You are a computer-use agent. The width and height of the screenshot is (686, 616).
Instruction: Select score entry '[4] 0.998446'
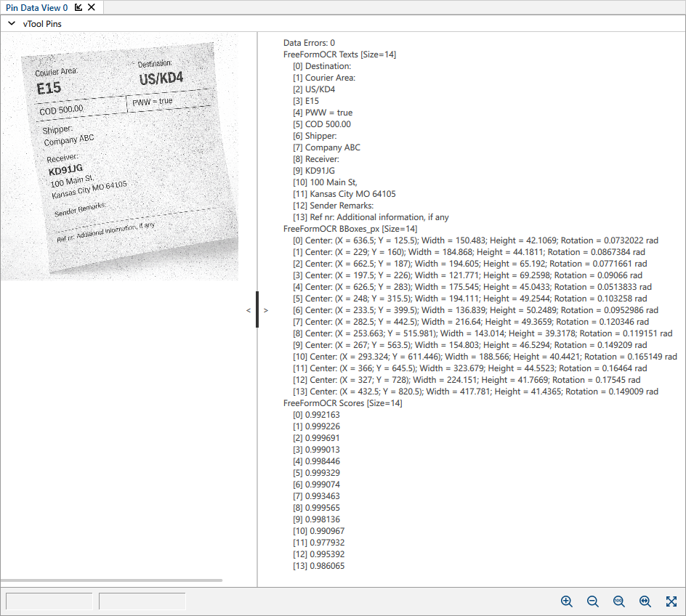(x=316, y=461)
